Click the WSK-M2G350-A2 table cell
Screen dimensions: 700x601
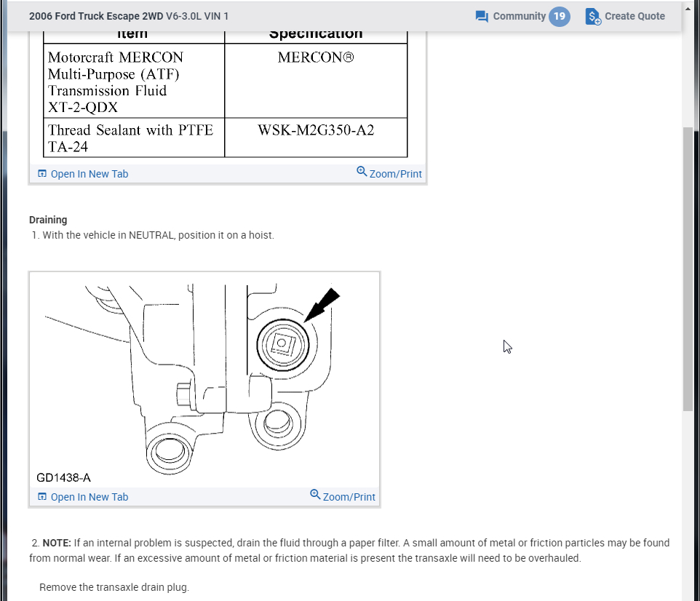tap(316, 138)
